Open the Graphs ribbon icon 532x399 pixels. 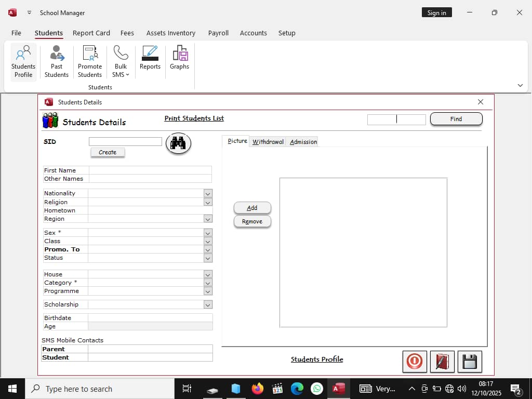point(179,58)
